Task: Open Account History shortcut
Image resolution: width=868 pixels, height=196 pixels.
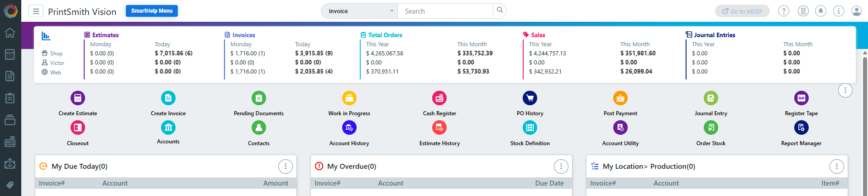Action: tap(349, 133)
